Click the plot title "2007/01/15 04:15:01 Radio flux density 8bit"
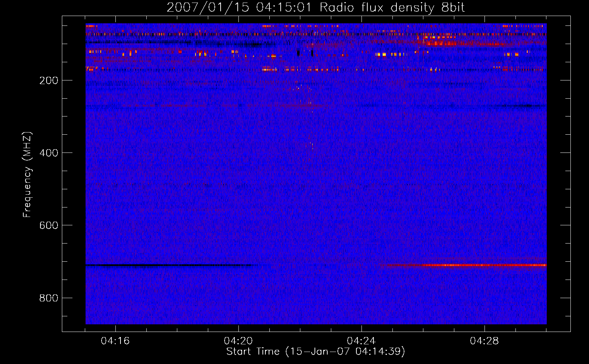The width and height of the screenshot is (589, 364). point(316,8)
